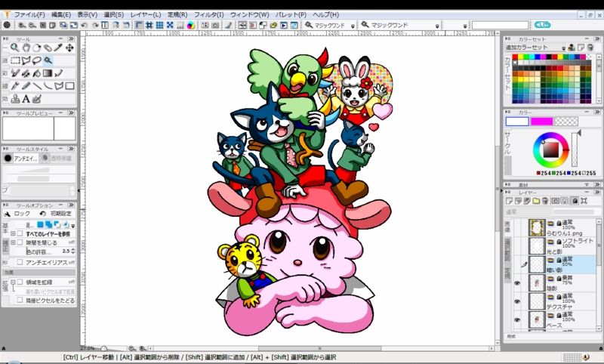Select the Stamp tool
This screenshot has width=604, height=364.
(15, 99)
